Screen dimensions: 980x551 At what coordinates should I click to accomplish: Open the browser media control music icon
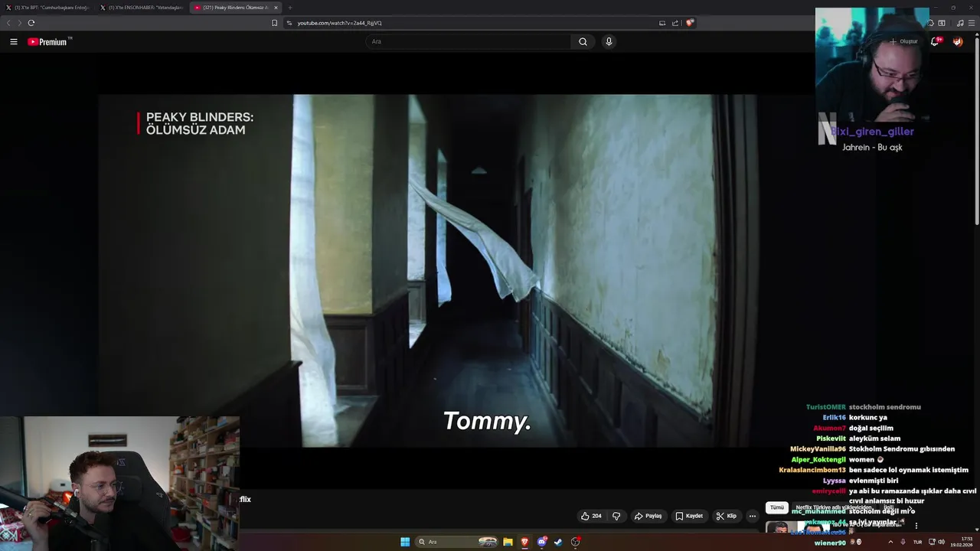(x=960, y=23)
